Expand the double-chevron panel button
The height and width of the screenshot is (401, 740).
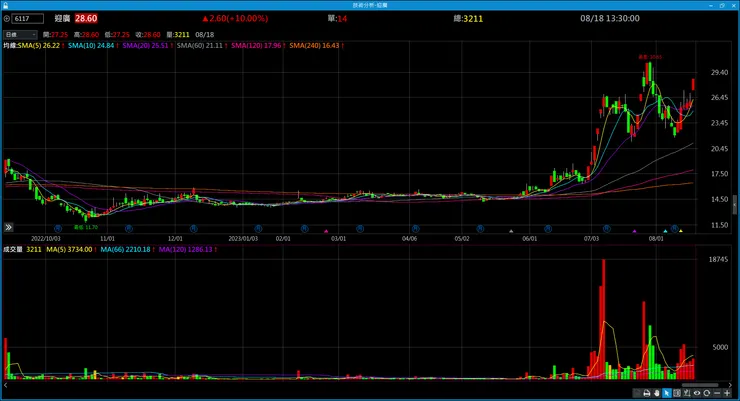click(x=8, y=227)
